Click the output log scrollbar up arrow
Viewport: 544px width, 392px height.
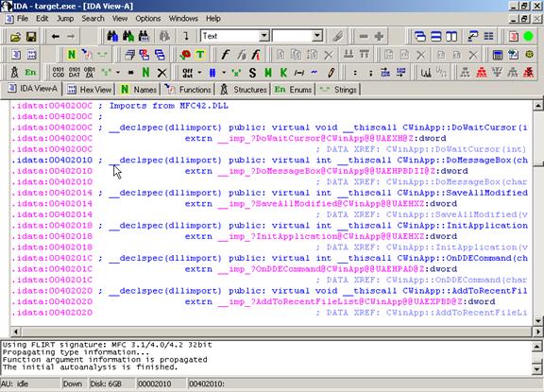click(536, 346)
